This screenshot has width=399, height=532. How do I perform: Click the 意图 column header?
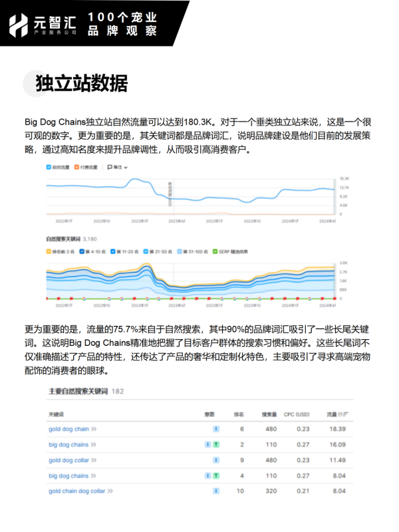[209, 414]
